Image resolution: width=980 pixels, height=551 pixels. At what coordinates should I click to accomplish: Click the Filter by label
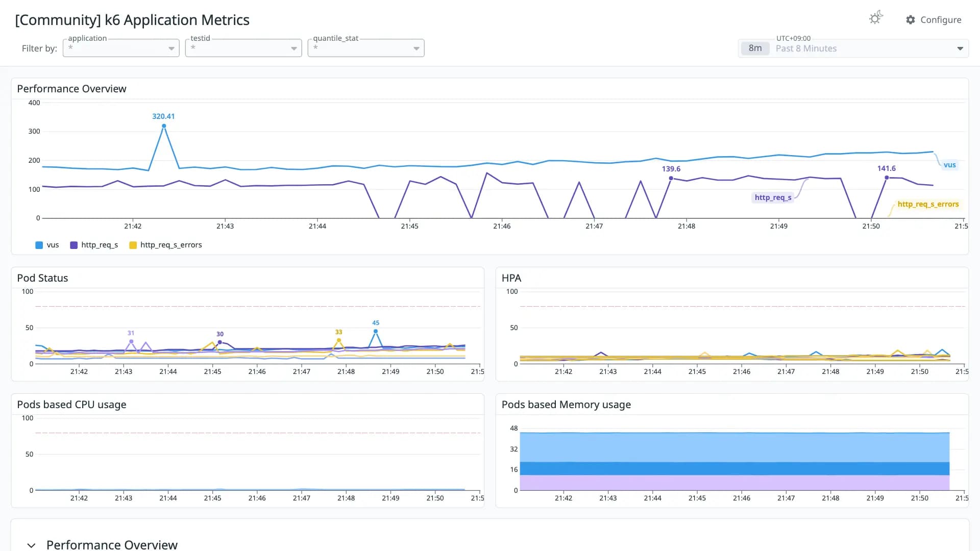pyautogui.click(x=39, y=48)
